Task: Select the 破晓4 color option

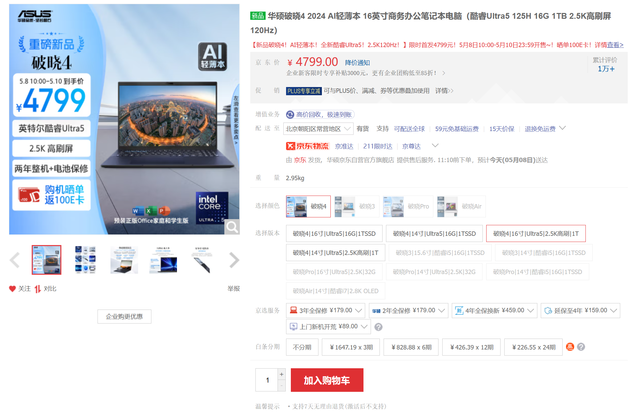Action: coord(308,206)
